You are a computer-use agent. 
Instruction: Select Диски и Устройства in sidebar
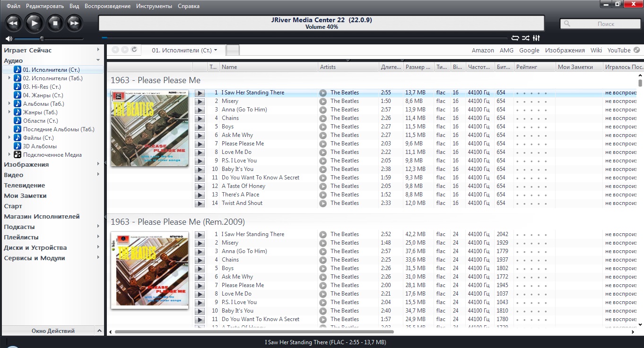click(x=35, y=247)
